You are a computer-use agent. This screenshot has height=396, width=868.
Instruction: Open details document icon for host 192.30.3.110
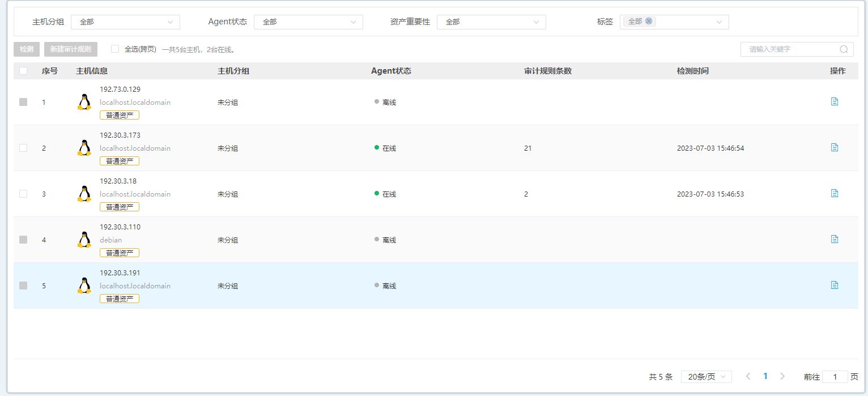[x=834, y=239]
